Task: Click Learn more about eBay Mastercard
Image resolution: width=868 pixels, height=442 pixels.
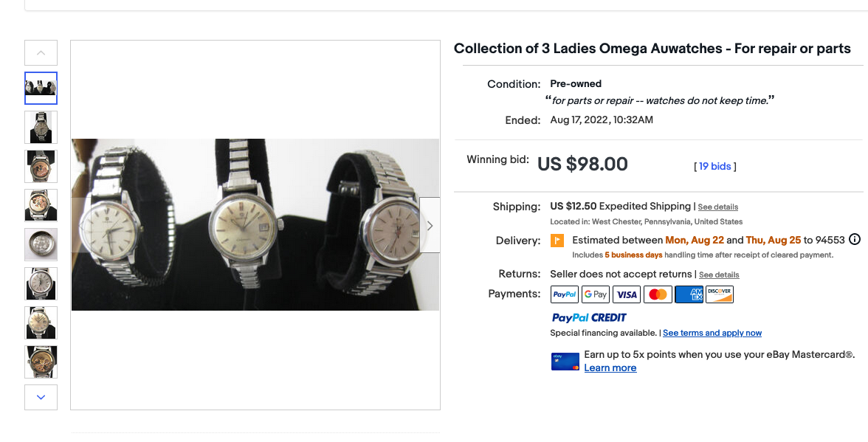Action: (610, 368)
